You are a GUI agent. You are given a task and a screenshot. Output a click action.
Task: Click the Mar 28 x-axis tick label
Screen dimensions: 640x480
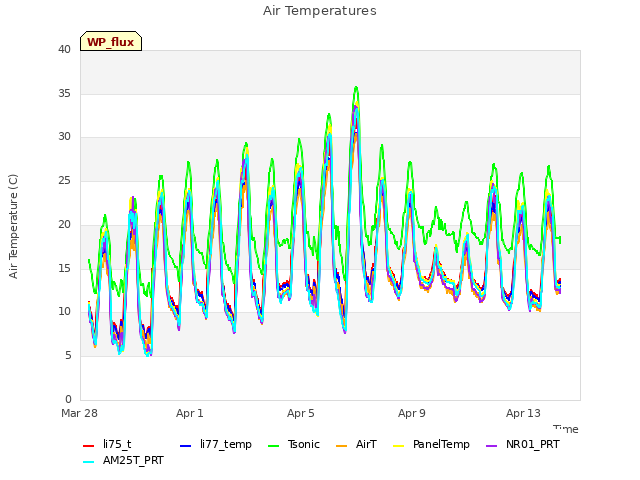click(80, 413)
